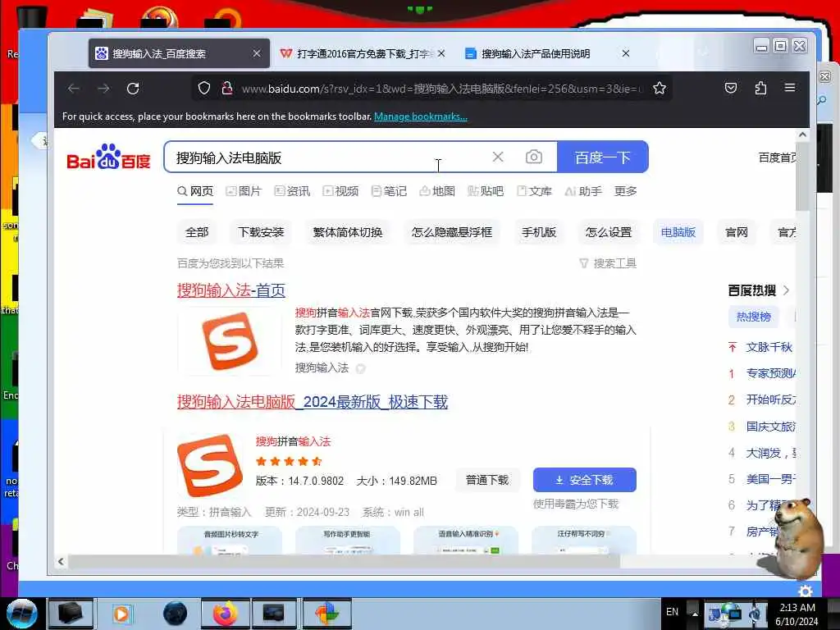Screen dimensions: 840x630
Task: Clear the Baidu search box text
Action: [x=498, y=157]
